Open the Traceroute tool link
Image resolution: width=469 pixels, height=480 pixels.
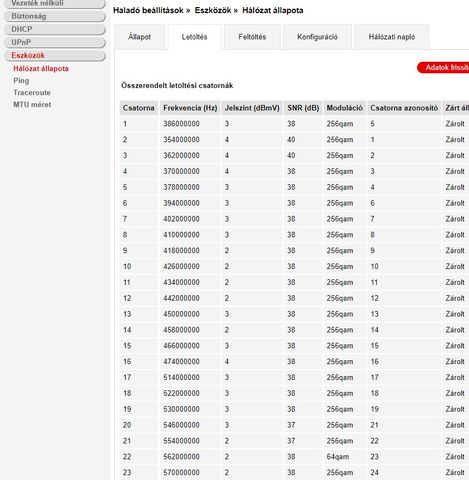[32, 92]
